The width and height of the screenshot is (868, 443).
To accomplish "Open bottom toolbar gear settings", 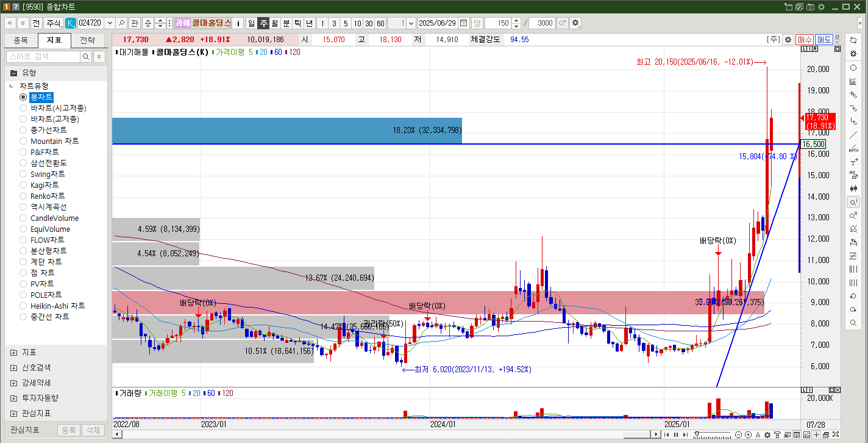I will pos(767,434).
